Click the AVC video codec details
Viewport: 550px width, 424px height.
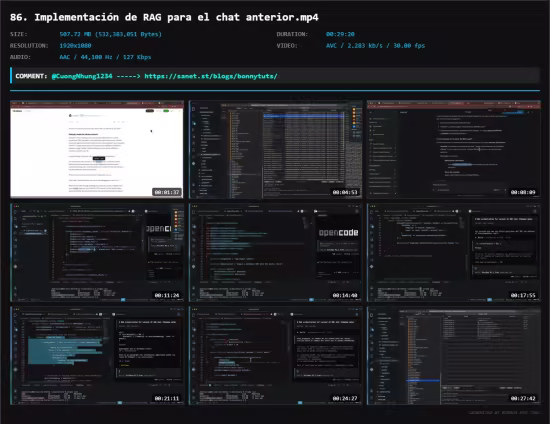[375, 46]
